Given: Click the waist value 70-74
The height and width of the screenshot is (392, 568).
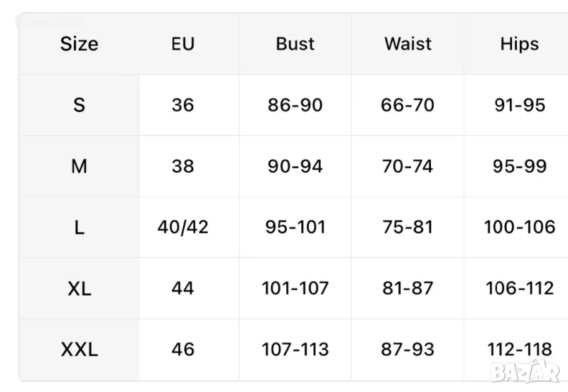Looking at the screenshot, I should [408, 166].
